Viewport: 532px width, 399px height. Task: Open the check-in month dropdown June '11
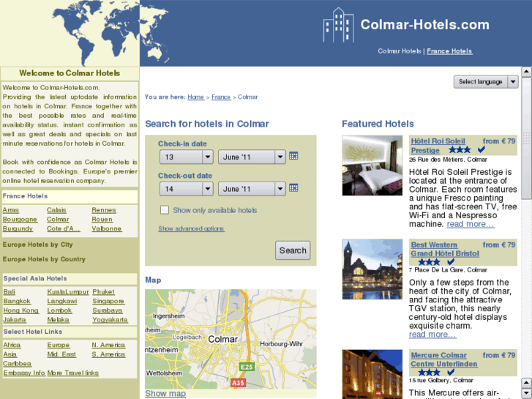[x=252, y=157]
